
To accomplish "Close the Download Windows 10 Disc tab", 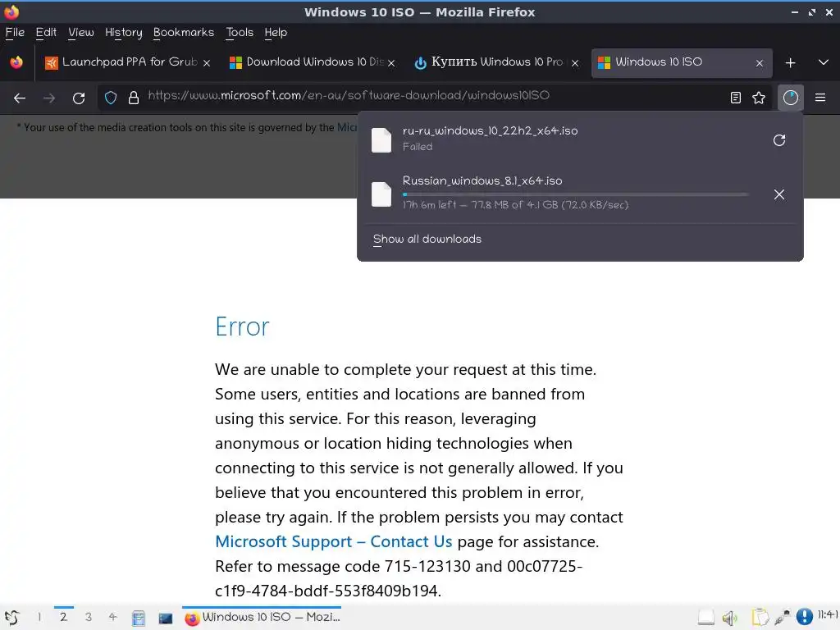I will click(391, 62).
